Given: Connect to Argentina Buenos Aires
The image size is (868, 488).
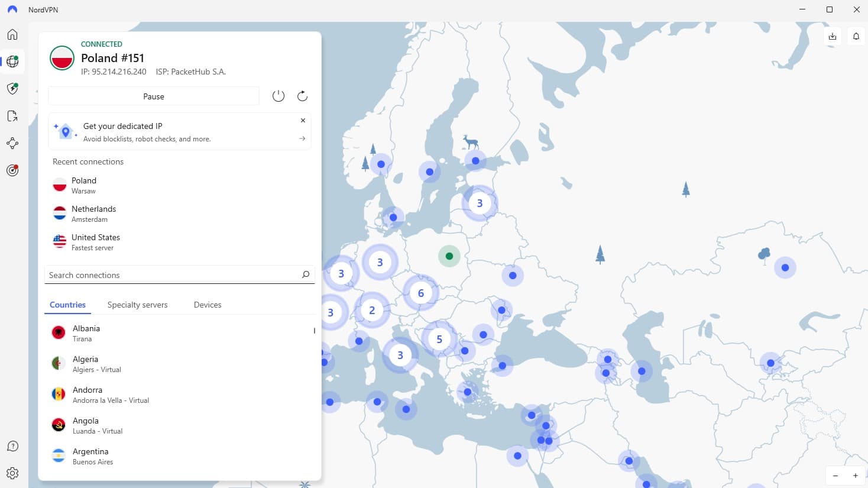Looking at the screenshot, I should (180, 456).
